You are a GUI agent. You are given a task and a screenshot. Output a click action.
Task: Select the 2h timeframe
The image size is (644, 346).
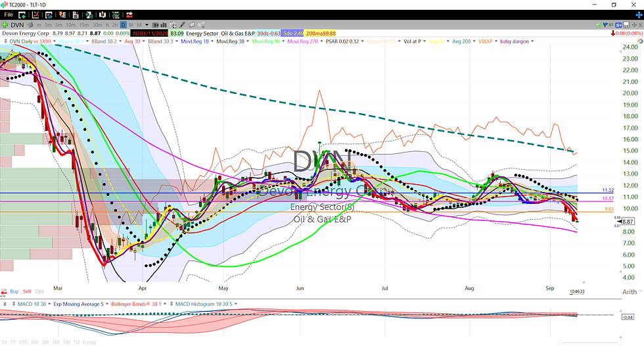[x=115, y=25]
